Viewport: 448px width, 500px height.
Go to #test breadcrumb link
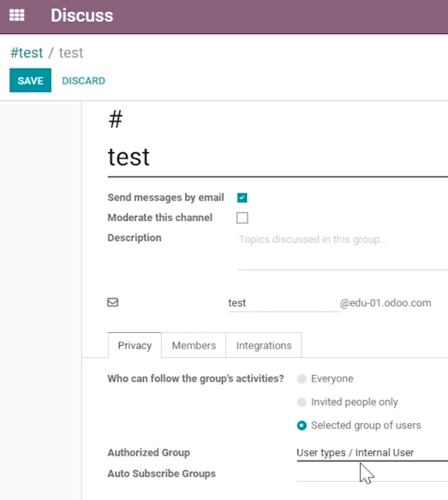point(27,52)
